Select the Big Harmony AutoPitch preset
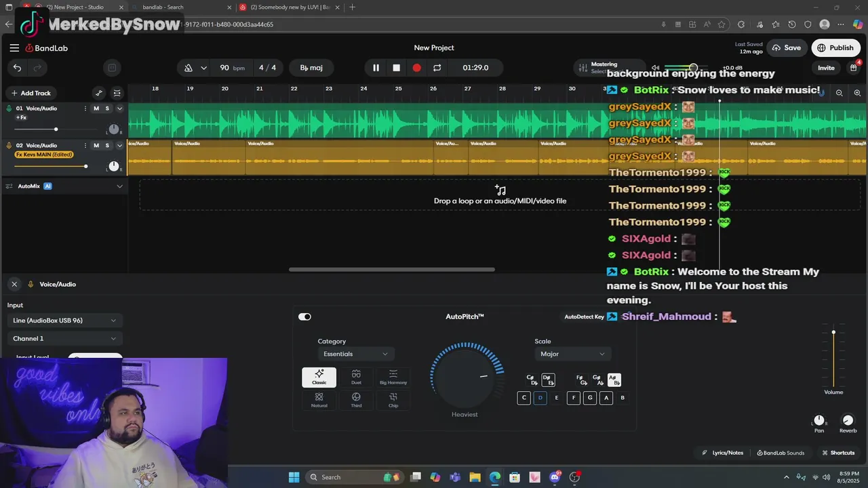Screen dimensions: 868x488 (393, 378)
